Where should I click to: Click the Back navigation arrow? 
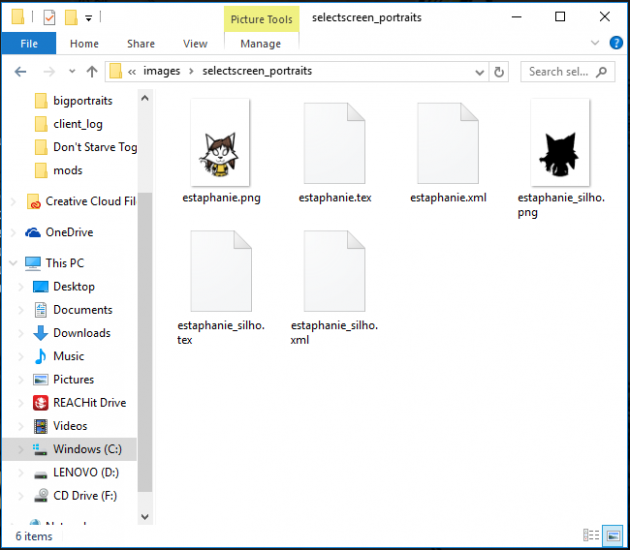[x=20, y=72]
